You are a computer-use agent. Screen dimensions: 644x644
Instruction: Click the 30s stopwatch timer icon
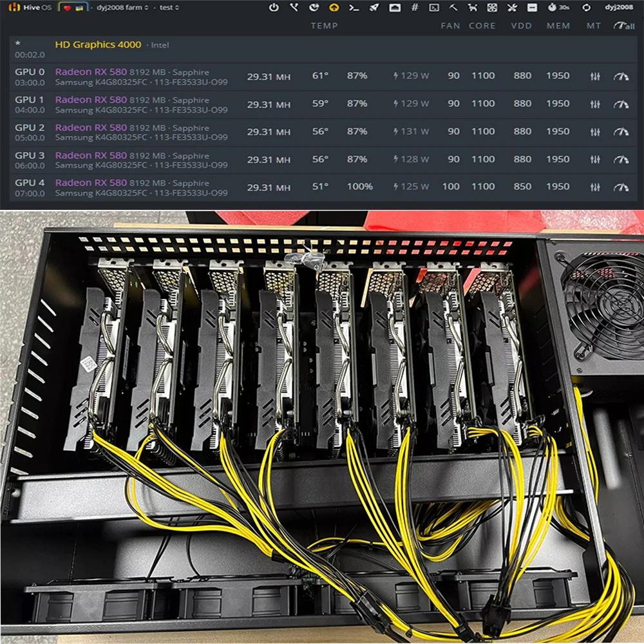click(x=558, y=7)
